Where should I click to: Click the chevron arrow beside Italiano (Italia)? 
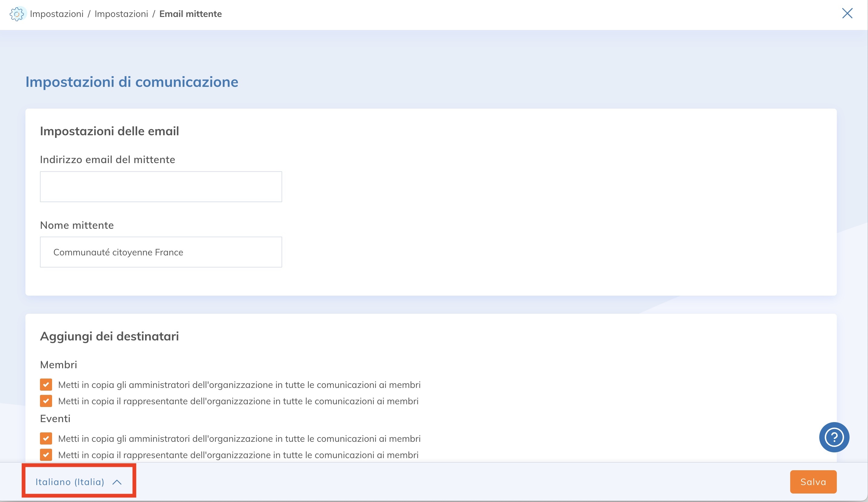pyautogui.click(x=117, y=482)
